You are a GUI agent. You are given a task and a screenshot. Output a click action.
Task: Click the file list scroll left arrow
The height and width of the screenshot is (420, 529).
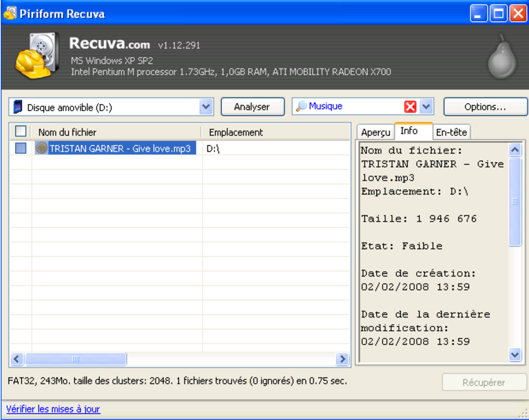tap(17, 359)
